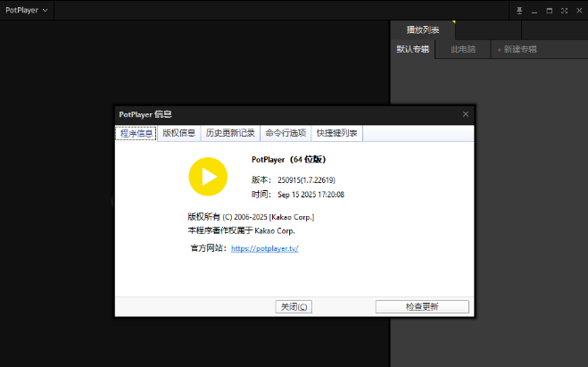Switch to the 版权信息 tab
The image size is (588, 367).
(x=178, y=133)
